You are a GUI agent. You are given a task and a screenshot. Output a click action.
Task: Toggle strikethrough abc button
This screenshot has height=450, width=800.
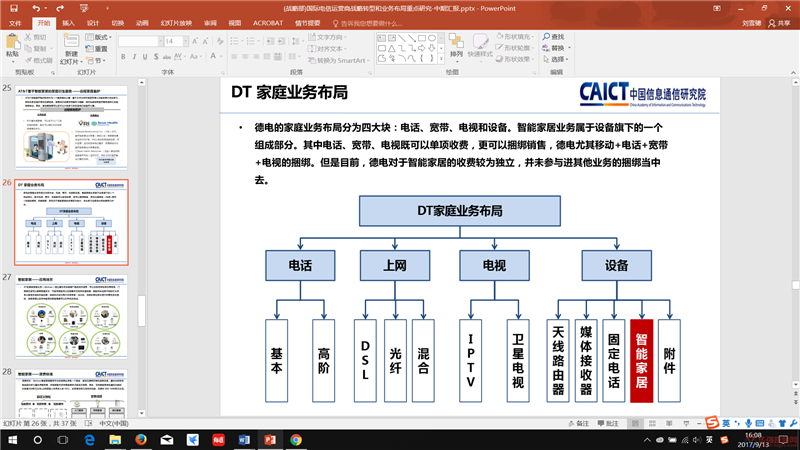click(x=166, y=57)
